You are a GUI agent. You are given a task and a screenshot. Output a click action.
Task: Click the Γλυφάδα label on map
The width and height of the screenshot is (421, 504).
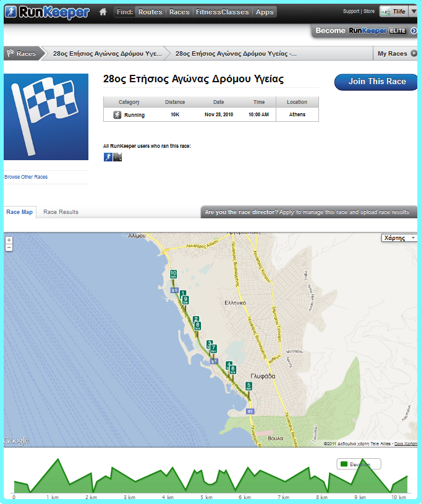point(263,376)
